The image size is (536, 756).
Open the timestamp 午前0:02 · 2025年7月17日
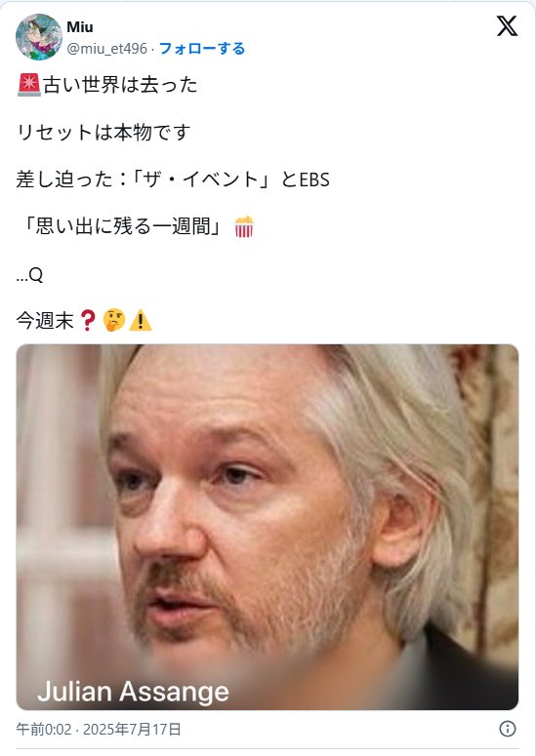pos(99,729)
